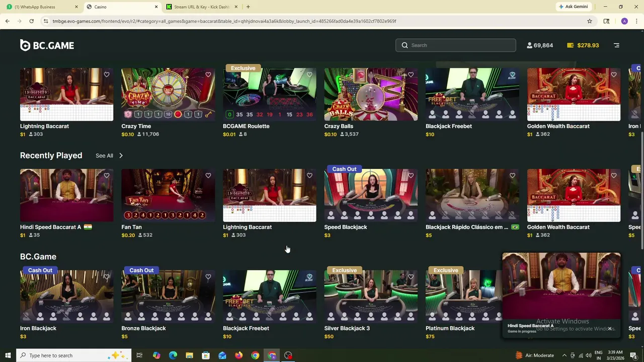Switch to the Casino tab
Screen dimensions: 644x362
pos(118,7)
